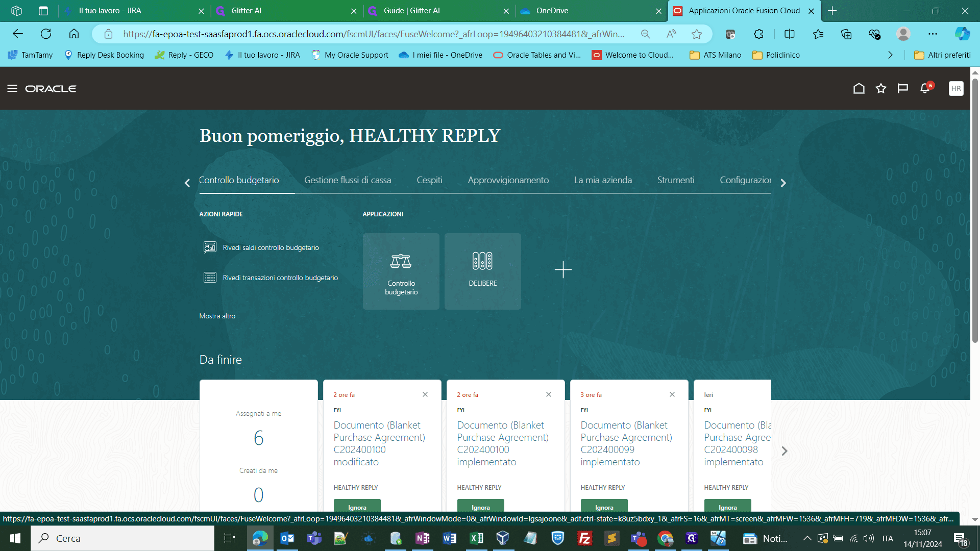The width and height of the screenshot is (980, 551).
Task: Click the Mostra altro link
Action: (x=217, y=316)
